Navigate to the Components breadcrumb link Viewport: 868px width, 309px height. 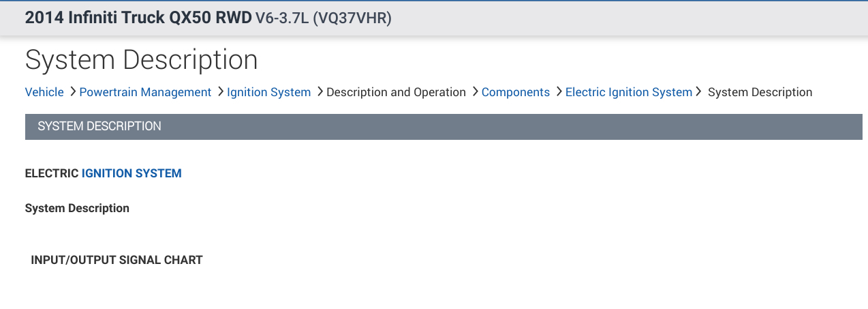[x=515, y=92]
